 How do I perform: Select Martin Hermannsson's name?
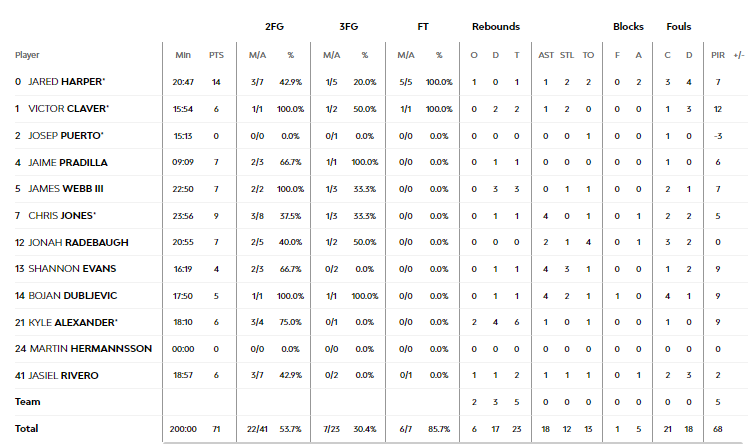point(91,349)
